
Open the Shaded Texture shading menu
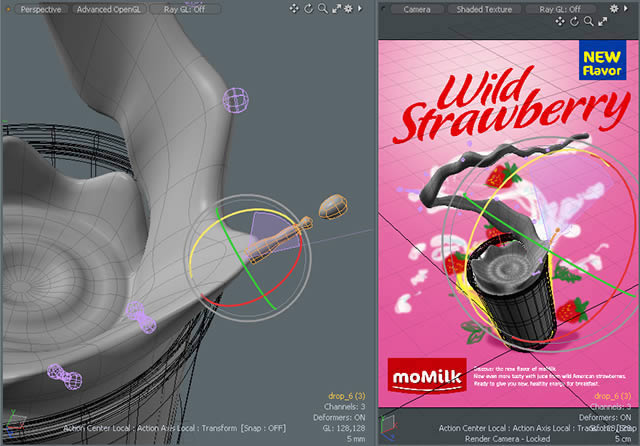(484, 9)
